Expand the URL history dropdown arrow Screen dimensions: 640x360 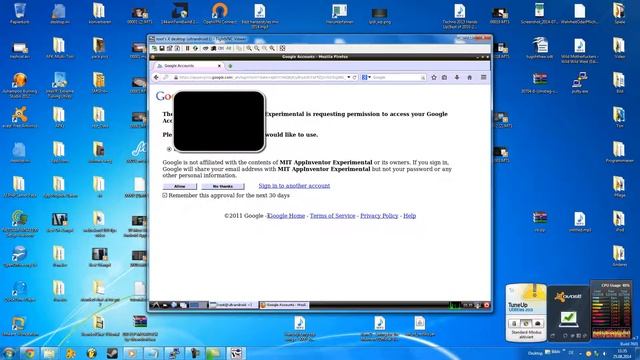pyautogui.click(x=349, y=77)
